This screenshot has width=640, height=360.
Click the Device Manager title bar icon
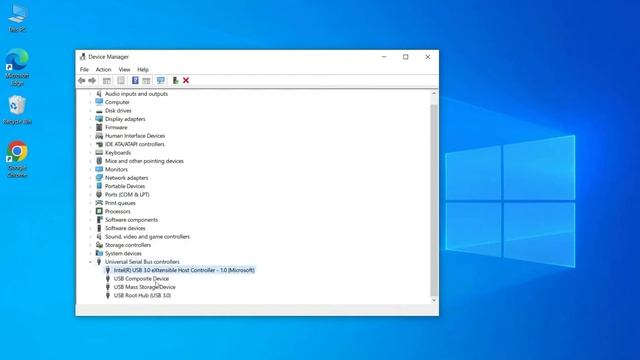pyautogui.click(x=83, y=57)
